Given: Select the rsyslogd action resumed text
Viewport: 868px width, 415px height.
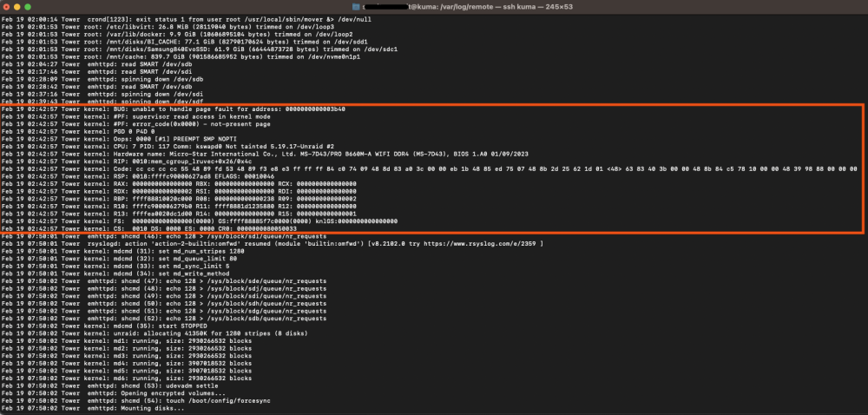Looking at the screenshot, I should click(x=273, y=244).
